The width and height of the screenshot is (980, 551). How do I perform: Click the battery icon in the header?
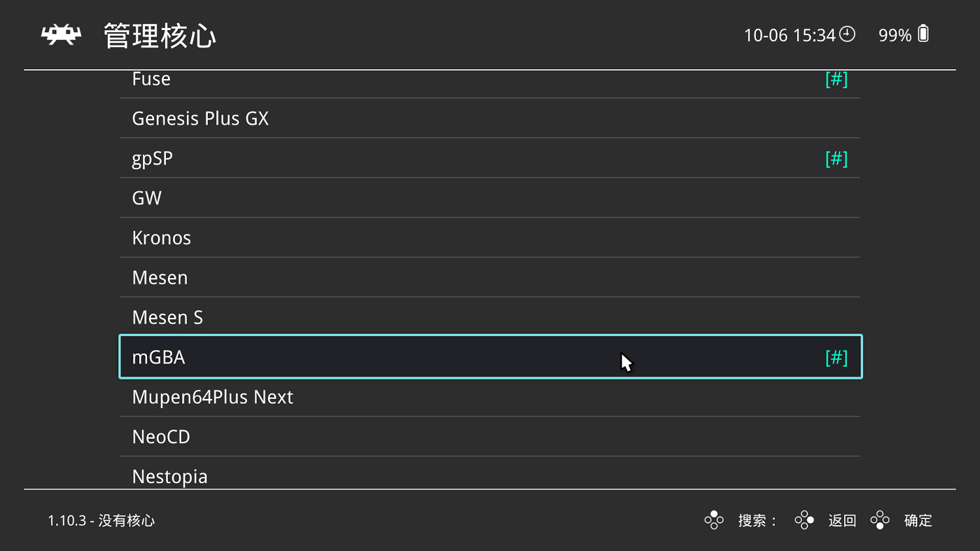pyautogui.click(x=923, y=34)
